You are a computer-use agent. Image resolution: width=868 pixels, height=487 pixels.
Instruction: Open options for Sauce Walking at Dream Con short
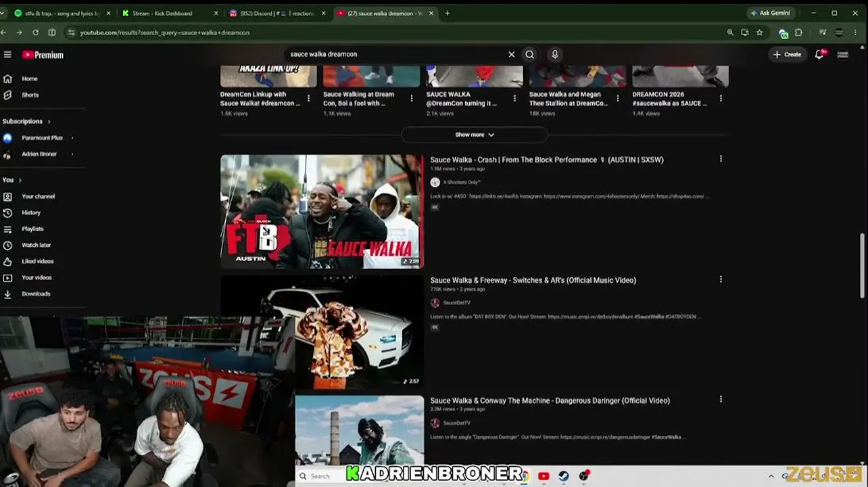tap(412, 98)
